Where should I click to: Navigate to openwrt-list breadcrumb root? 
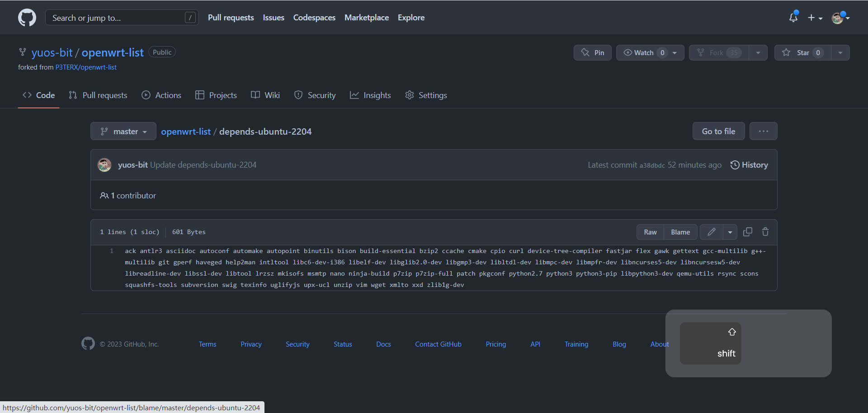186,131
